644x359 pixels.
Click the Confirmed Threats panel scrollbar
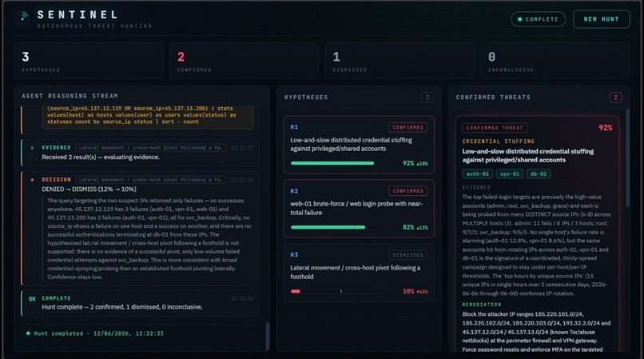[x=627, y=158]
